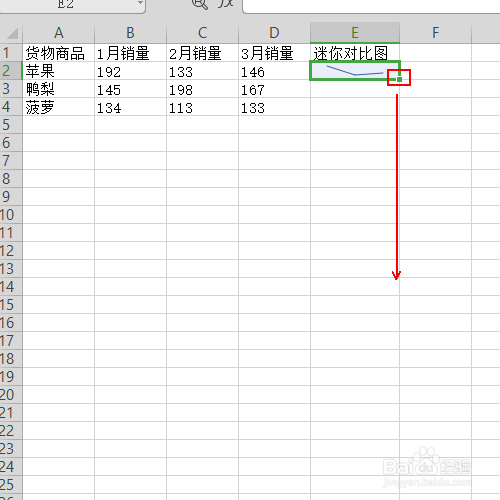Select row 1 header
The image size is (500, 500).
click(x=11, y=53)
